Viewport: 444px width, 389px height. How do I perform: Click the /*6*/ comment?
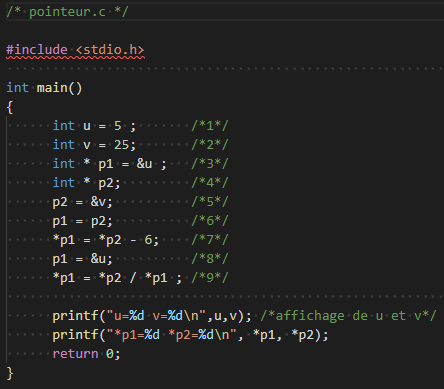pos(210,221)
